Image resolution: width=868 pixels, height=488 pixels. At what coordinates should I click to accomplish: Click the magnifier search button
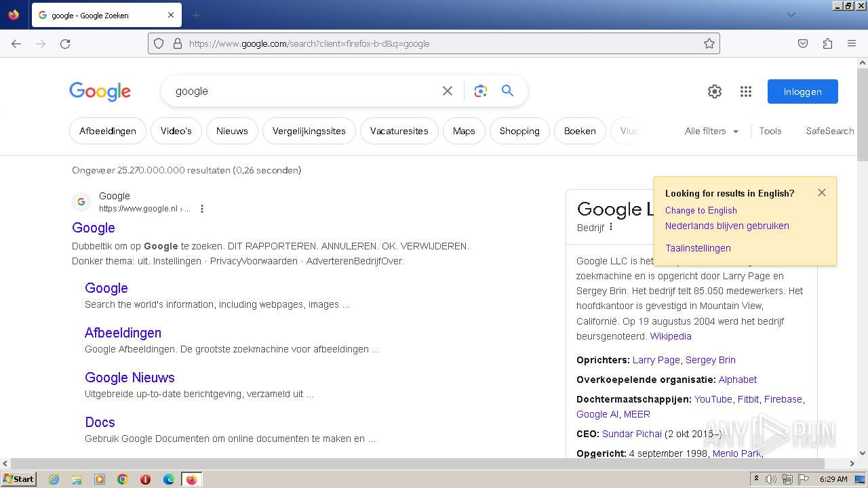pyautogui.click(x=507, y=91)
